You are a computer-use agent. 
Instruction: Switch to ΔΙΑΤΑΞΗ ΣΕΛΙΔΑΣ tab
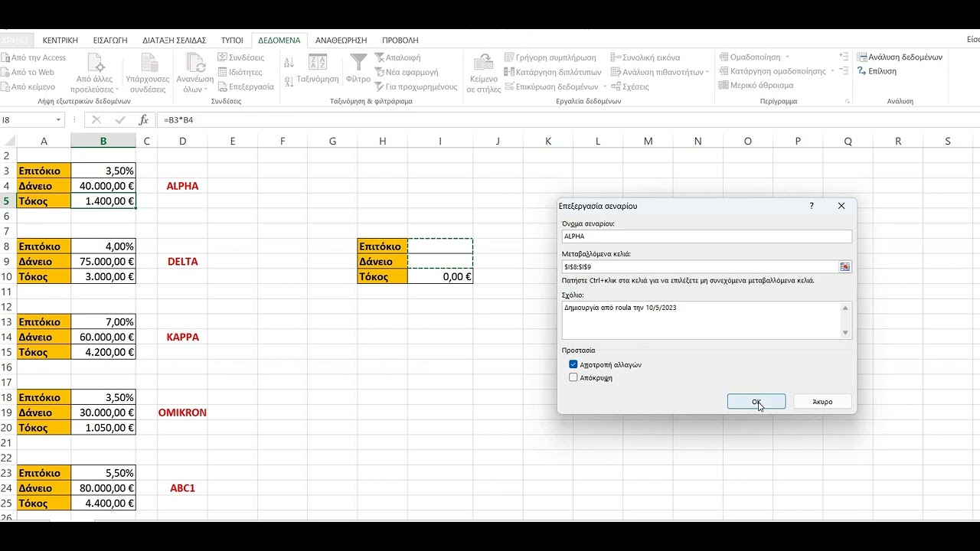point(175,40)
